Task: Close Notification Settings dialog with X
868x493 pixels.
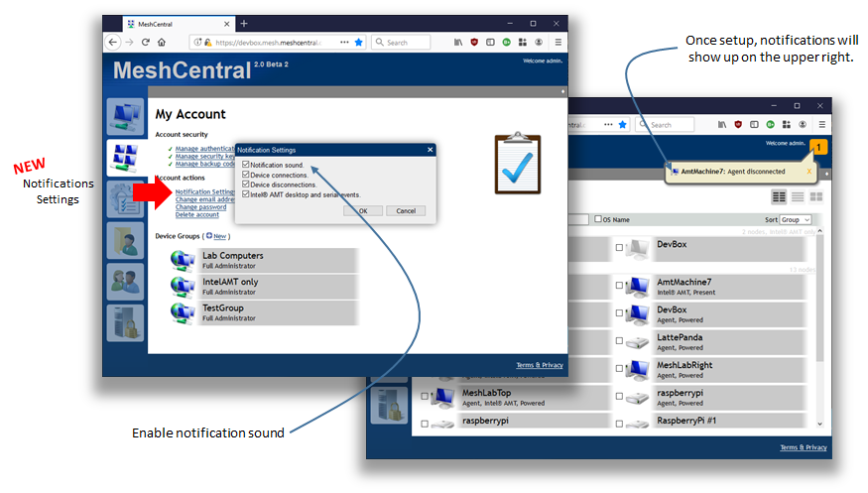Action: (431, 150)
